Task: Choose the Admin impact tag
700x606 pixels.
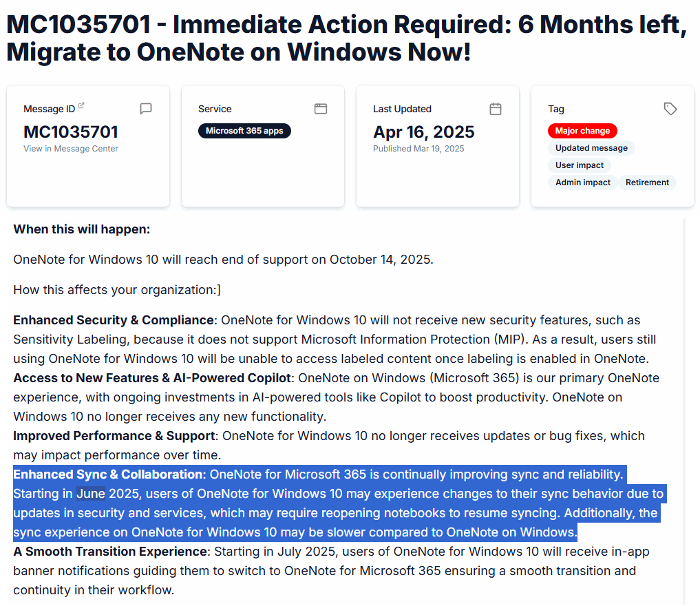Action: click(583, 182)
